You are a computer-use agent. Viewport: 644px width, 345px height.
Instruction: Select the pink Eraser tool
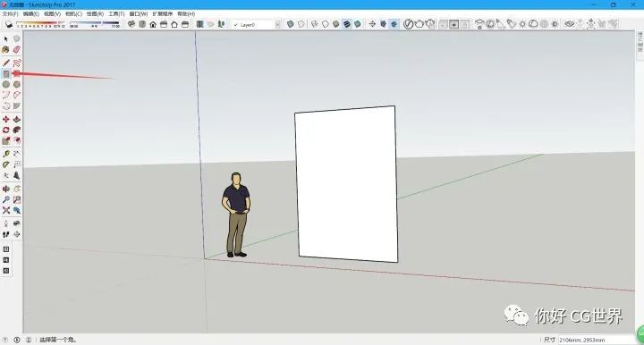pos(16,50)
